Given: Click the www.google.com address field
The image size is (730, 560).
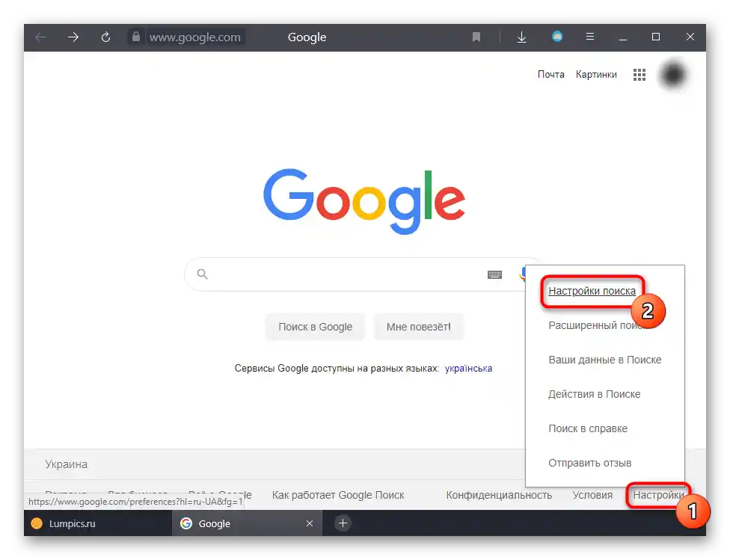Looking at the screenshot, I should click(x=194, y=37).
